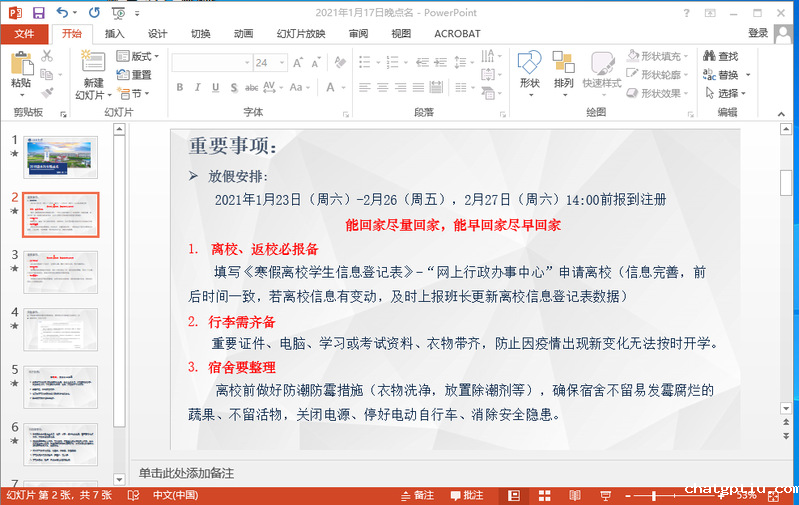799x505 pixels.
Task: Click Shape Effects 形状效果 button
Action: click(657, 93)
